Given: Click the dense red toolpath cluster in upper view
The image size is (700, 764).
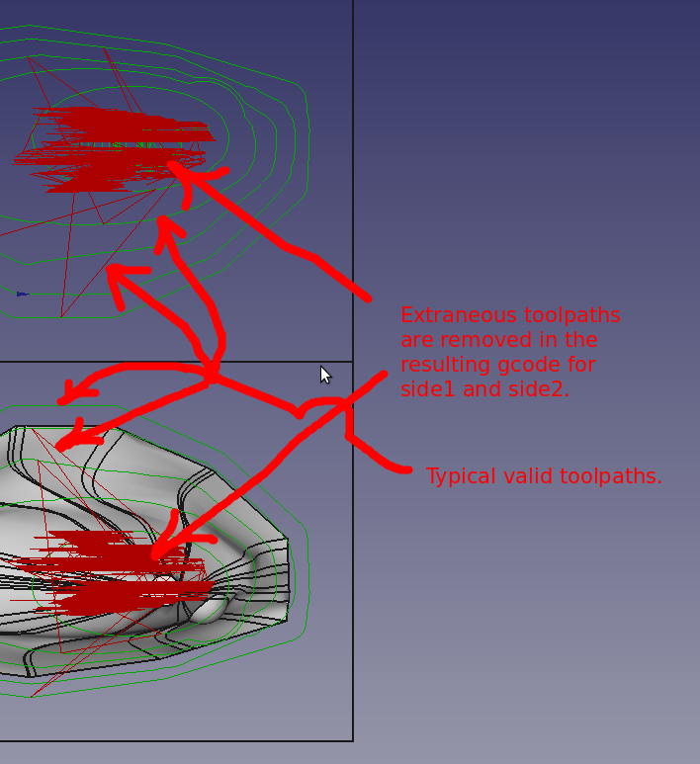Looking at the screenshot, I should (109, 148).
